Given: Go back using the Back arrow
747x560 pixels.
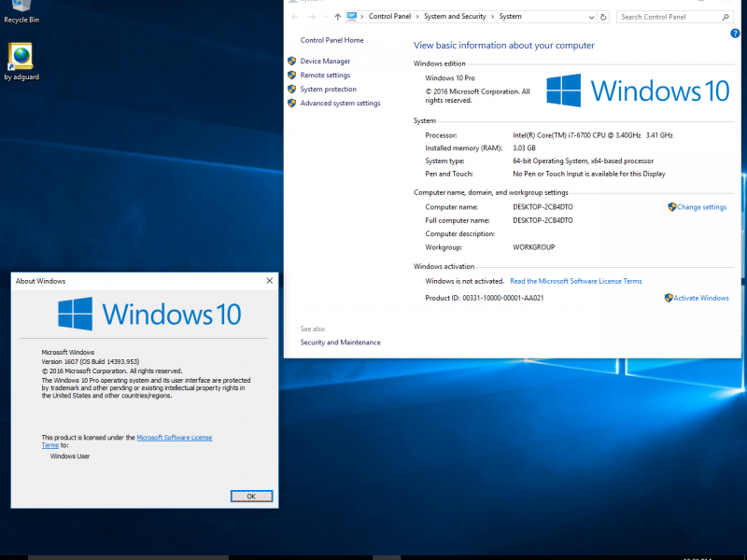Looking at the screenshot, I should point(295,17).
